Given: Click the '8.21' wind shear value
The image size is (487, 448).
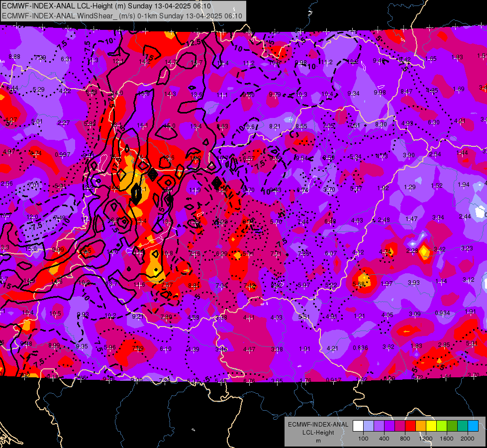Looking at the screenshot, I should coord(275,126).
